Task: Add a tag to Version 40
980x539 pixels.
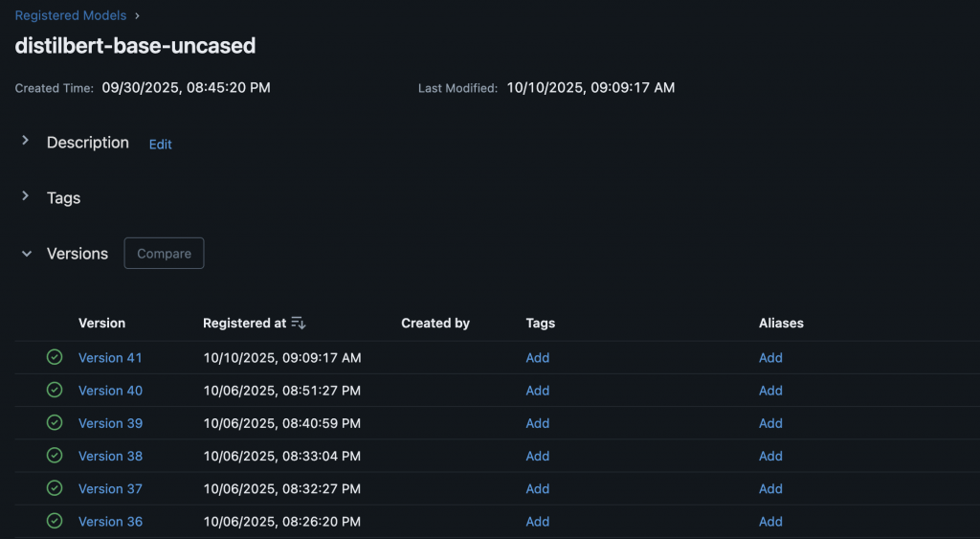Action: pyautogui.click(x=537, y=391)
